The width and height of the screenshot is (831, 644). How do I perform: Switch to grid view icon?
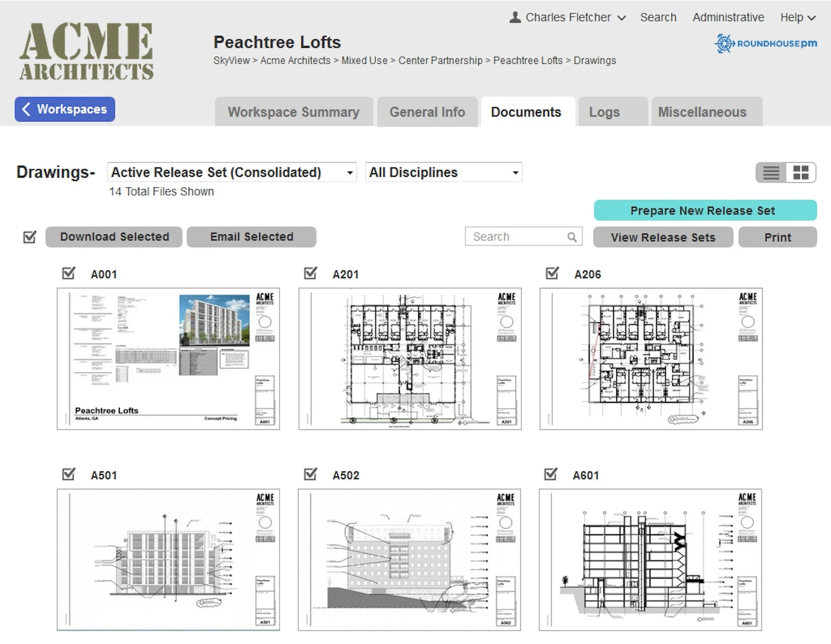coord(800,173)
